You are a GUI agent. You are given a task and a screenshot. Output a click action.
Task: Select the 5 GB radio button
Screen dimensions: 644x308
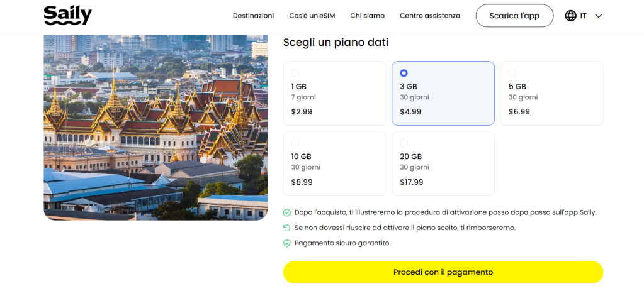coord(512,73)
